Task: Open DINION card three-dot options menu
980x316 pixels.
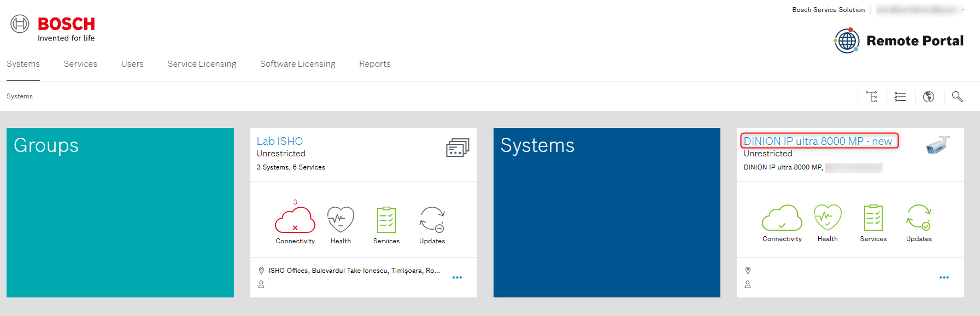Action: [x=944, y=278]
